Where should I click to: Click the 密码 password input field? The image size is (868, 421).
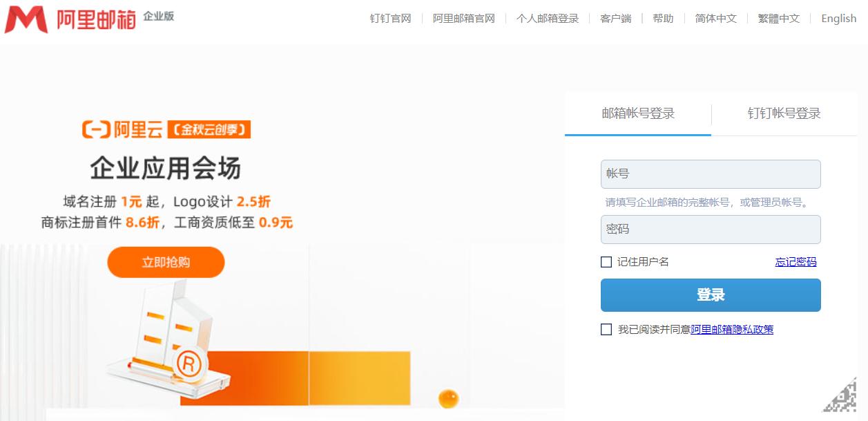click(x=711, y=230)
